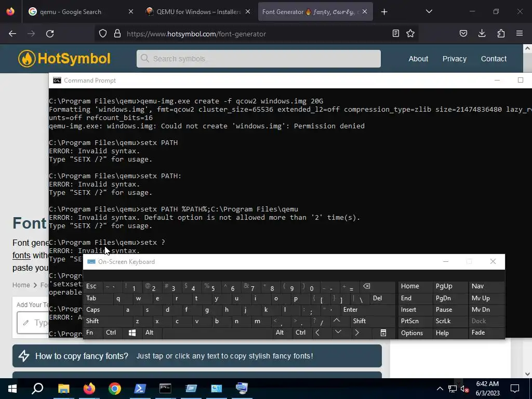Tap the Windows logo key on keyboard
The width and height of the screenshot is (532, 399).
[x=132, y=333]
